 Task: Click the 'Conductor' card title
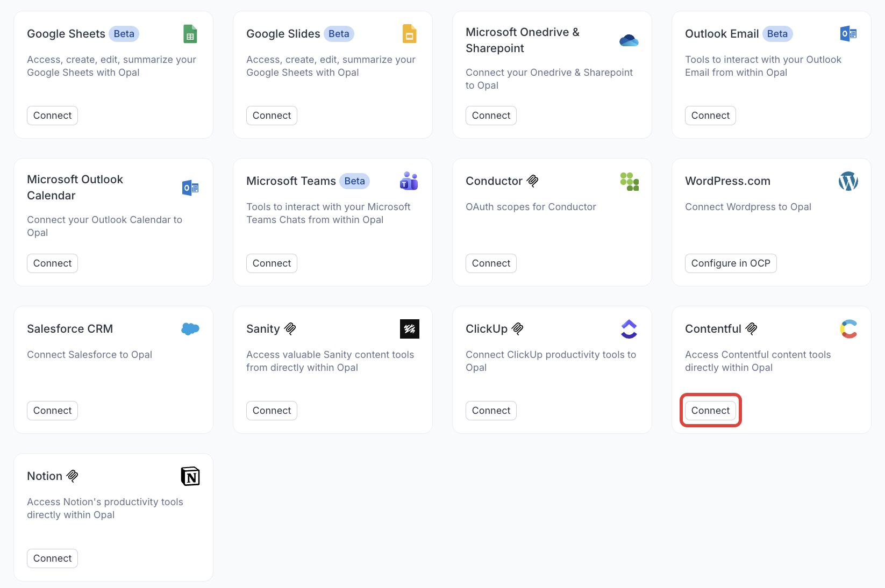coord(494,181)
